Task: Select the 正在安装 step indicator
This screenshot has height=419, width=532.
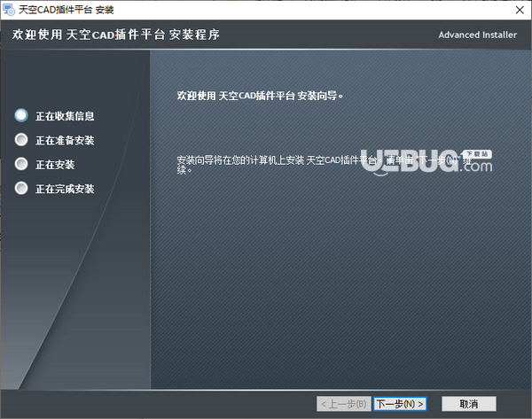Action: pyautogui.click(x=21, y=164)
